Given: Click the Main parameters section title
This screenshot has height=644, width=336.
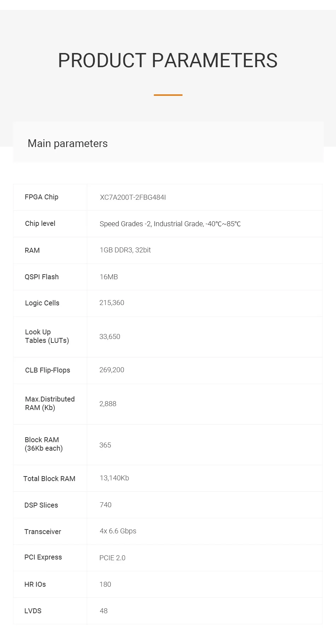Looking at the screenshot, I should (68, 144).
